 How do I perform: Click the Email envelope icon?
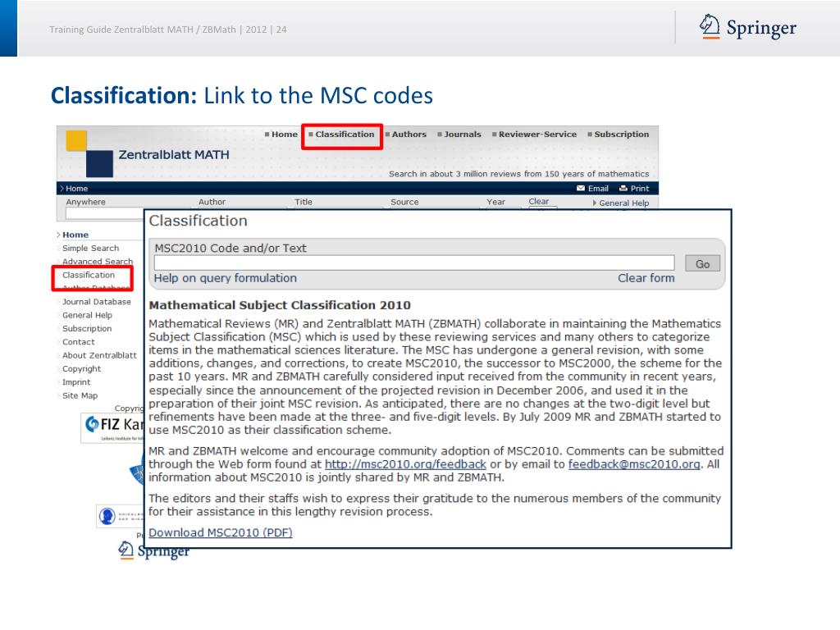pos(581,188)
